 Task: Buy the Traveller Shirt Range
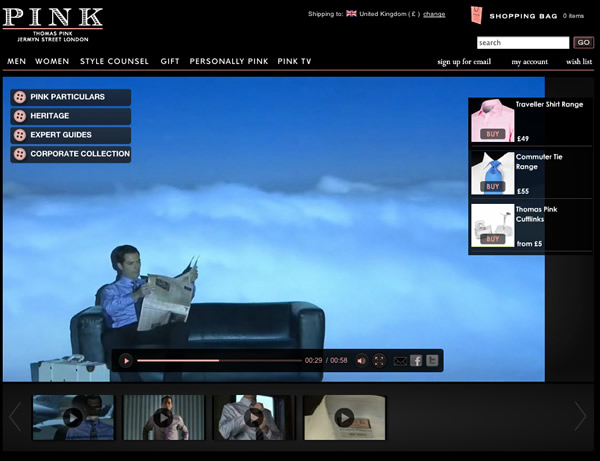tap(492, 134)
